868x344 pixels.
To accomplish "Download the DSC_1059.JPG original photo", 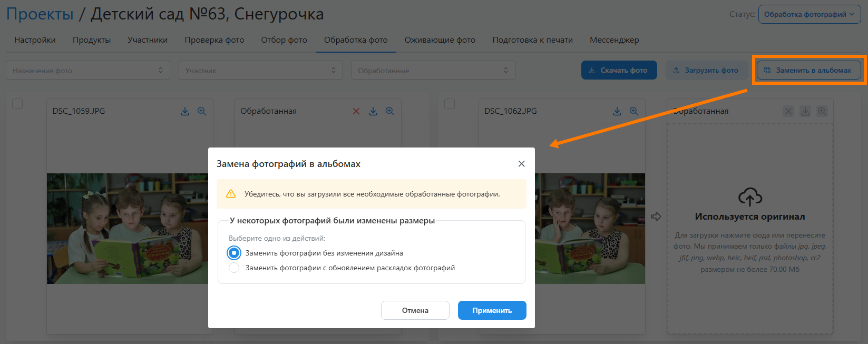I will (x=185, y=111).
